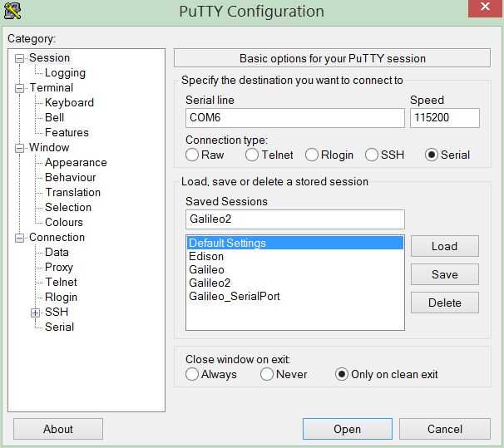Select Telnet as connection type
This screenshot has height=448, width=504.
point(252,155)
